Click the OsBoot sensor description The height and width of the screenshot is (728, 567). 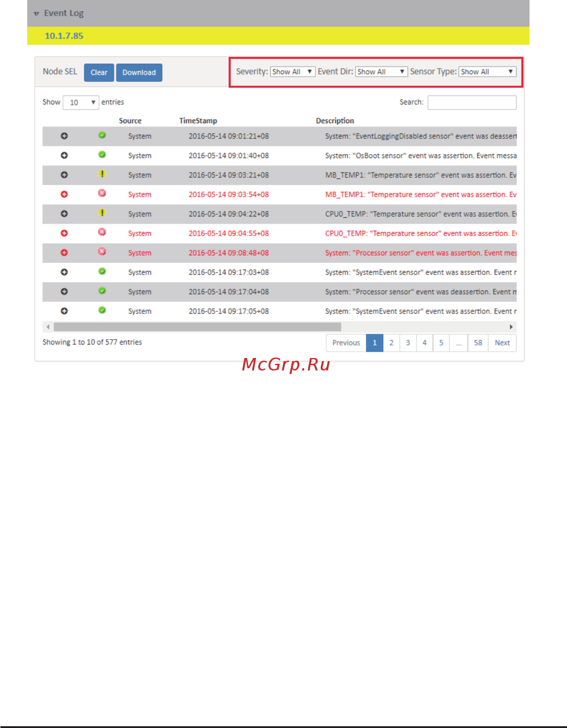tap(421, 155)
